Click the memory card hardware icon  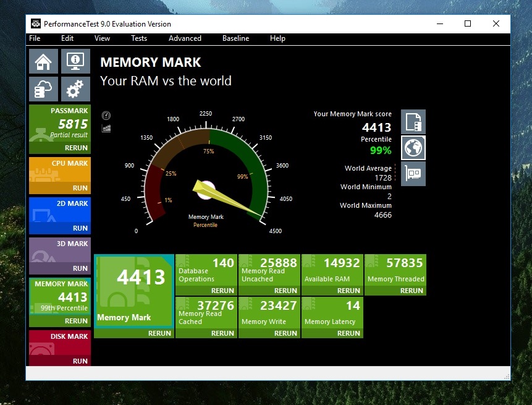(x=413, y=174)
